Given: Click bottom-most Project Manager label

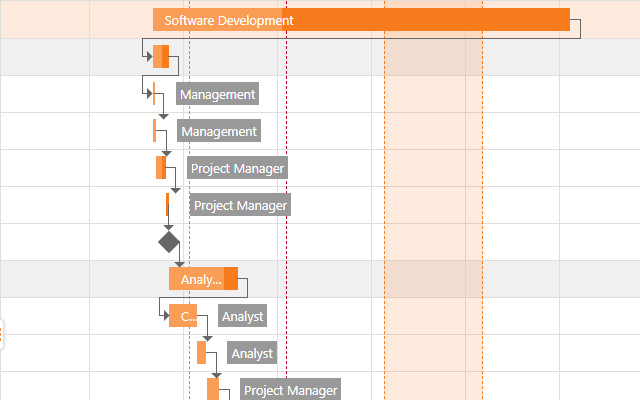Looking at the screenshot, I should click(291, 390).
